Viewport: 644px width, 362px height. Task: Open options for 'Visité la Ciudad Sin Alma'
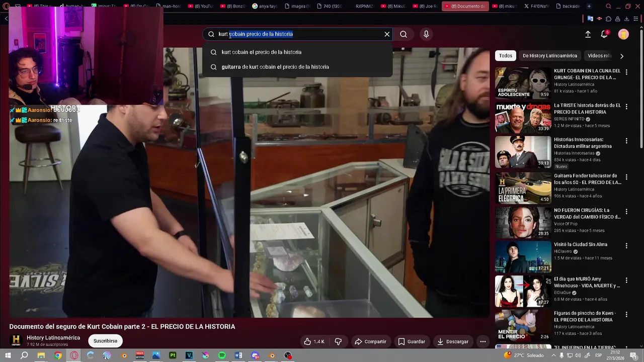point(626,246)
